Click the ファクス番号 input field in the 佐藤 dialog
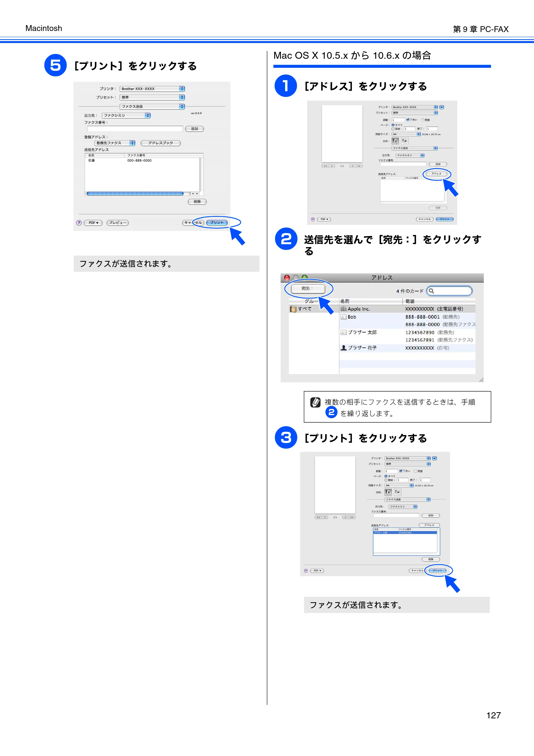The height and width of the screenshot is (756, 534). (135, 129)
